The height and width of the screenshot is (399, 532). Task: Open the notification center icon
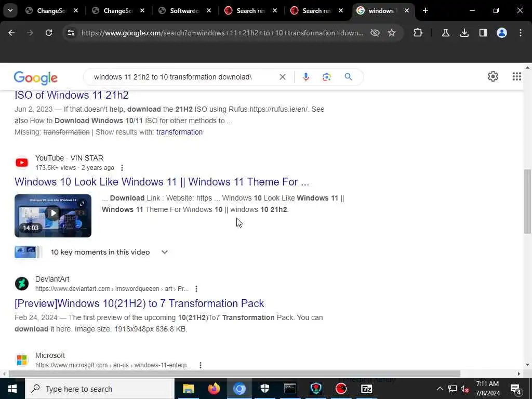516,389
